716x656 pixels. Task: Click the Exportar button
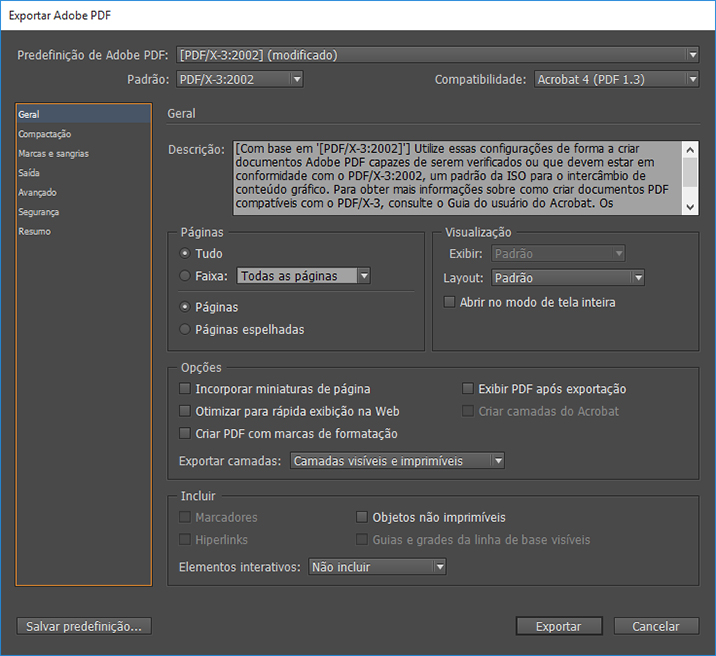(x=558, y=627)
